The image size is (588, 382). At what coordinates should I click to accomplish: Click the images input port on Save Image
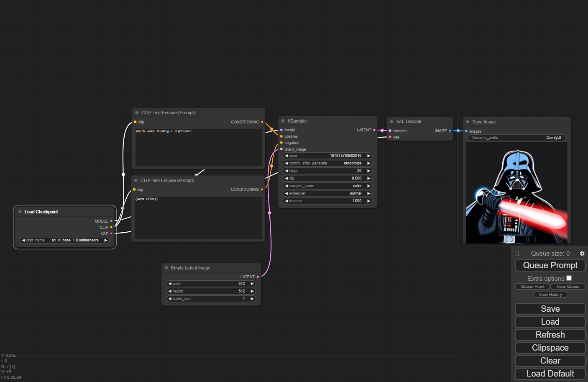(466, 131)
